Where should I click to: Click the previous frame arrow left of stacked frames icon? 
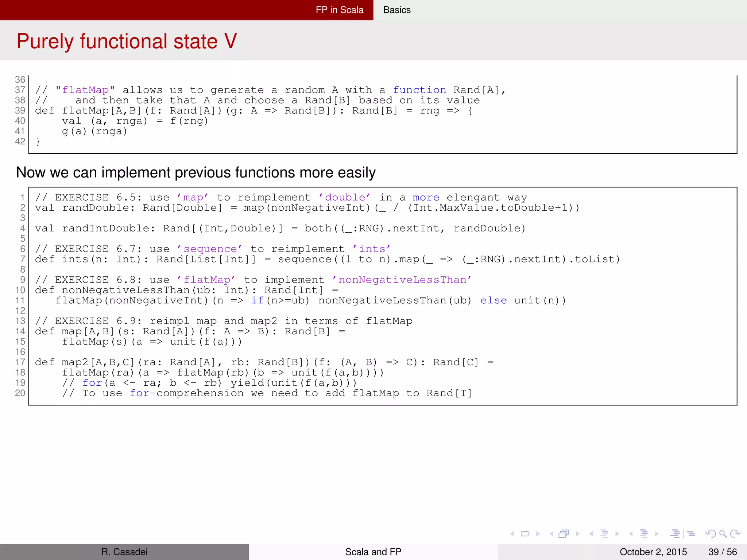pyautogui.click(x=552, y=534)
